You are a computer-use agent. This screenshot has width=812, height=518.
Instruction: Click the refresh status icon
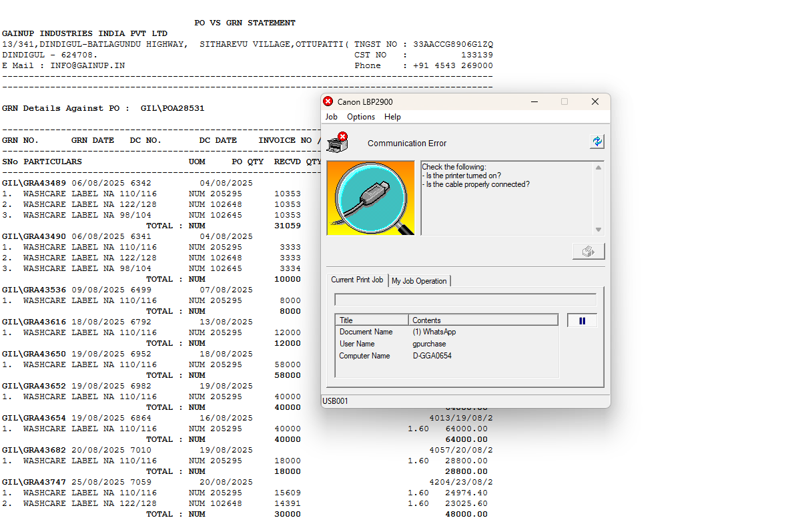pos(596,142)
